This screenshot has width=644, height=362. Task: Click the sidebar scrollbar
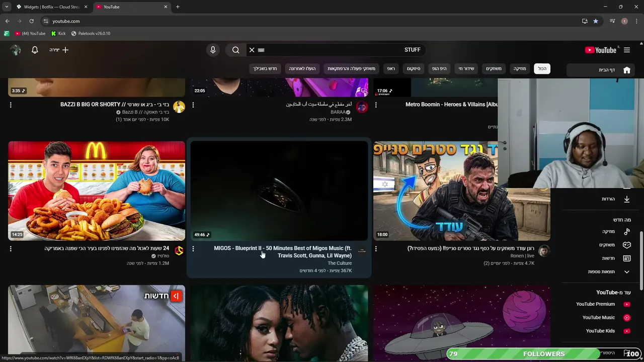(641, 260)
